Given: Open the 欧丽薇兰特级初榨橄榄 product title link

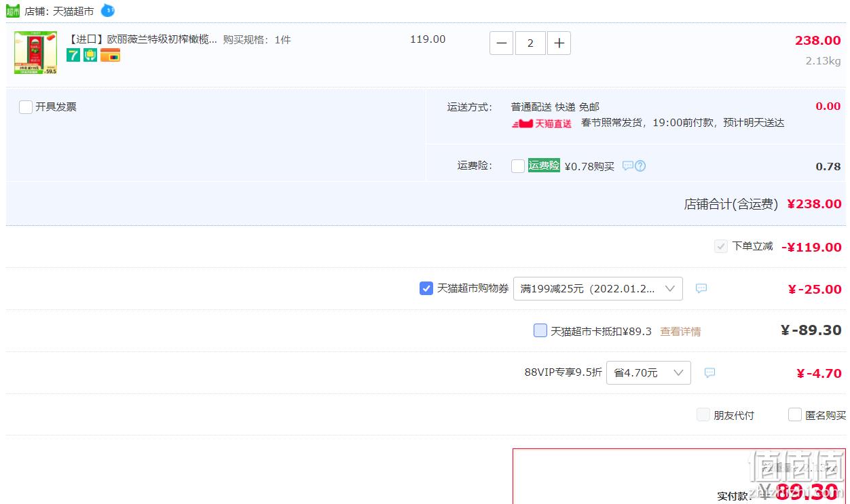Looking at the screenshot, I should (143, 39).
